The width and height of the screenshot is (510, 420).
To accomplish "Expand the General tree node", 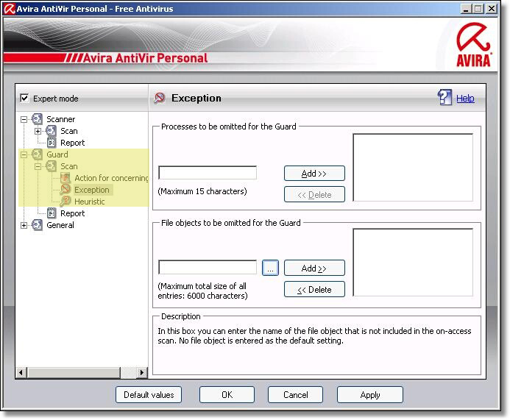I will coord(24,225).
